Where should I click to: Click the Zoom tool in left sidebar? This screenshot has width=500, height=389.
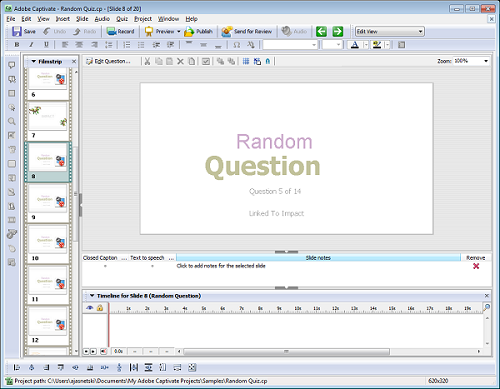coord(12,121)
